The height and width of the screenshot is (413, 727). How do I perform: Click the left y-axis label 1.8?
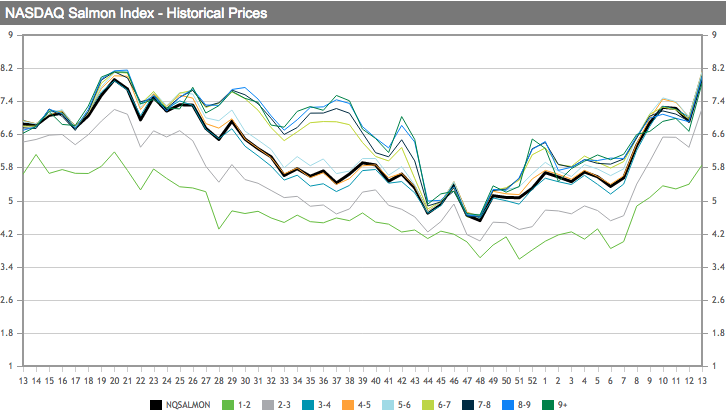coord(7,333)
